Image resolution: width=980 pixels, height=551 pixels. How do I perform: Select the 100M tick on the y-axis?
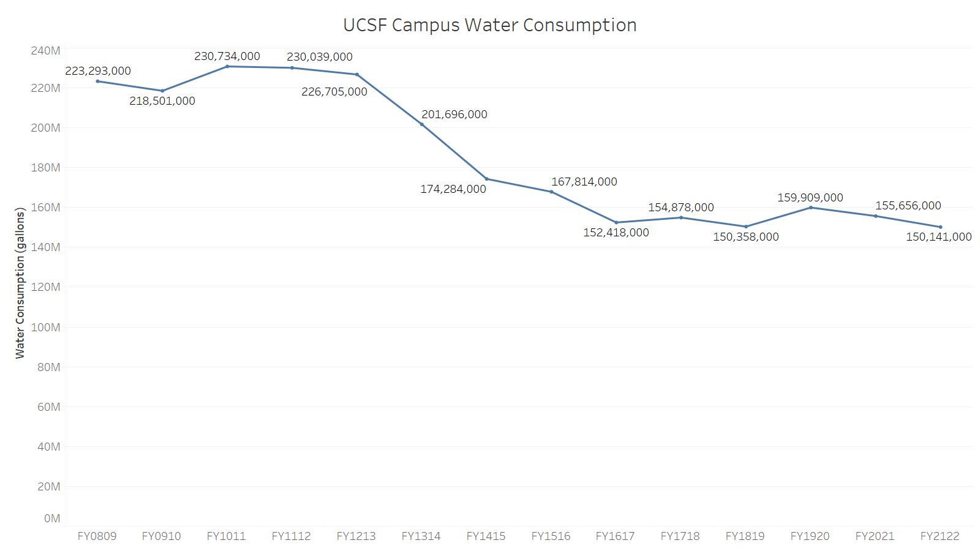point(45,328)
